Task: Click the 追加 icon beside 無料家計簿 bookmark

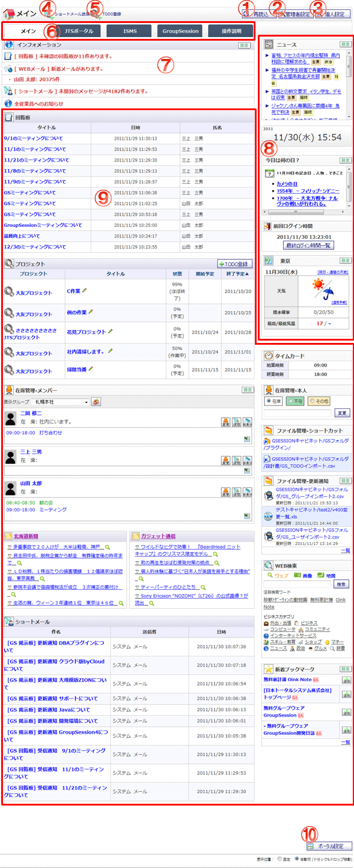Action: pos(347,680)
